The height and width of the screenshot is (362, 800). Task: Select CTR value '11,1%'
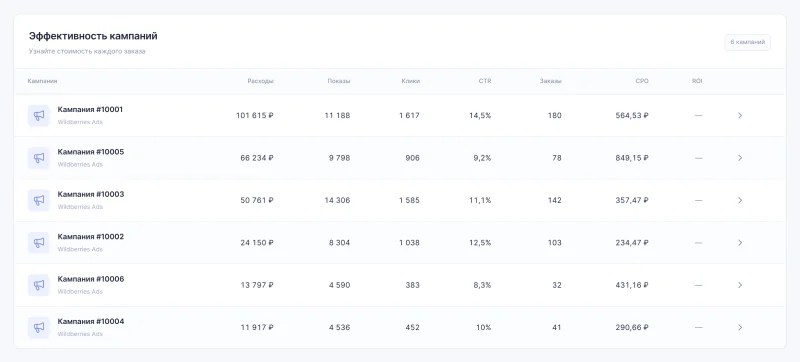[480, 200]
